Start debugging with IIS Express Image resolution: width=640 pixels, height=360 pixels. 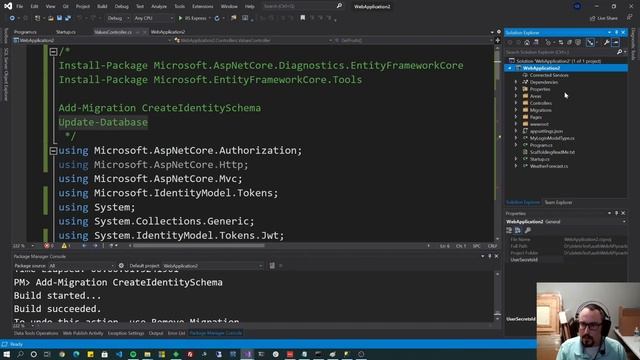(193, 18)
